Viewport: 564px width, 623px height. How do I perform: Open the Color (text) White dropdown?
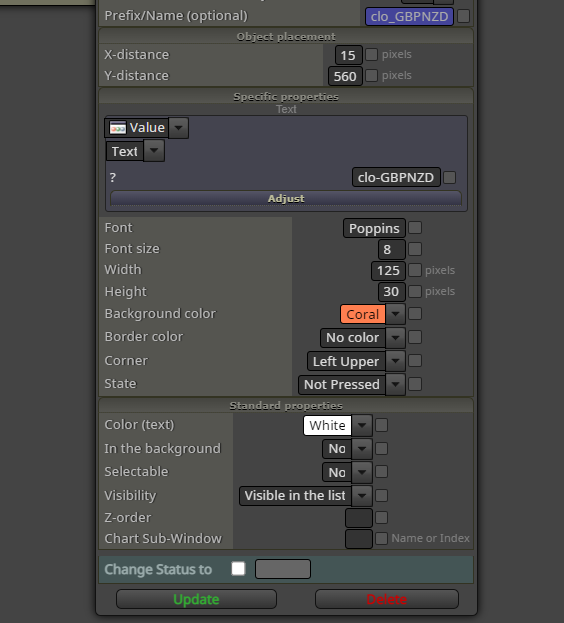point(362,426)
